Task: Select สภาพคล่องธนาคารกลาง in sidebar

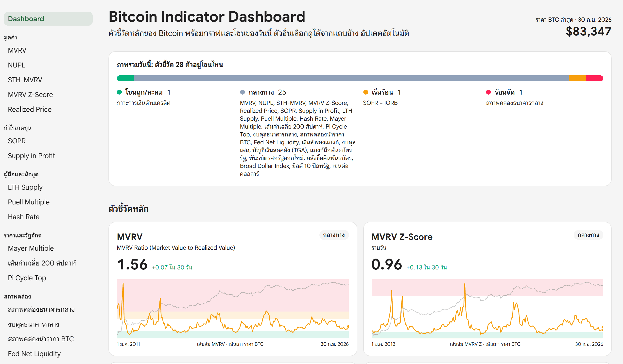Action: (41, 310)
